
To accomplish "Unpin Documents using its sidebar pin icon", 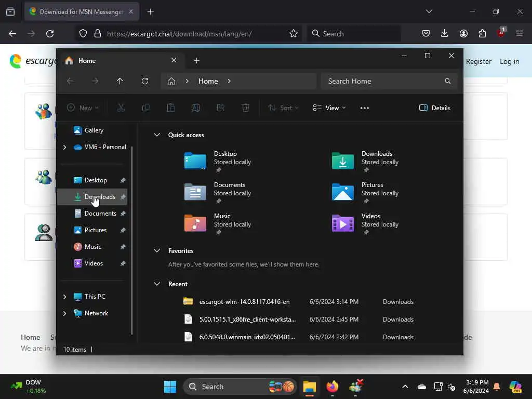I will 123,214.
